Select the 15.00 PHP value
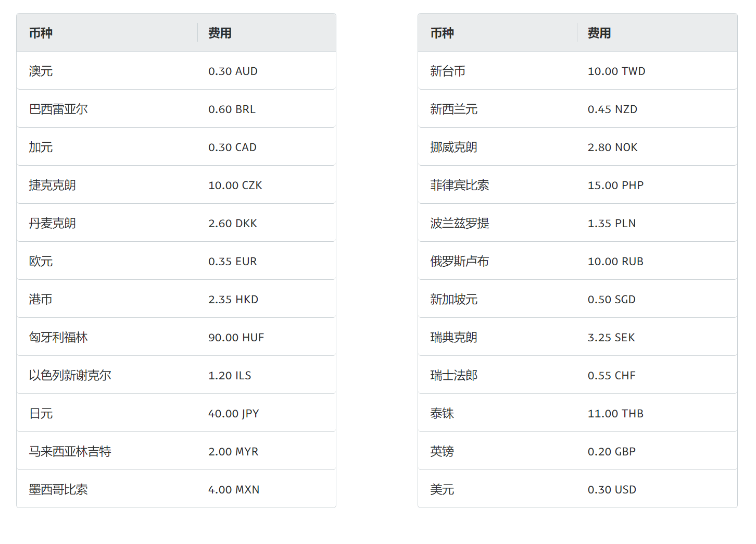756x544 pixels. [x=615, y=185]
